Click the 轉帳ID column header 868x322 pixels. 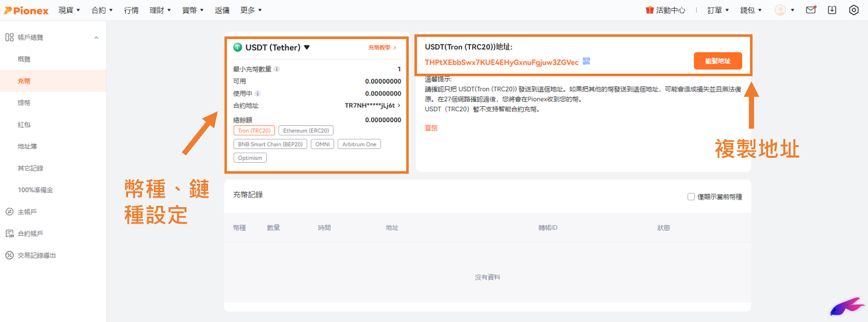tap(548, 228)
